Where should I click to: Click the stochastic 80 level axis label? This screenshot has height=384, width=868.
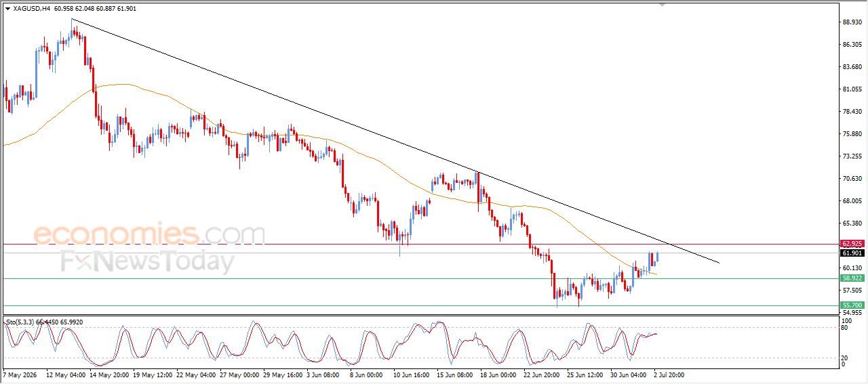[845, 328]
